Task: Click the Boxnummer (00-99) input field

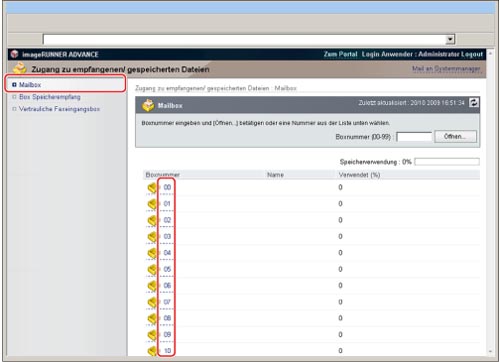Action: pyautogui.click(x=414, y=137)
